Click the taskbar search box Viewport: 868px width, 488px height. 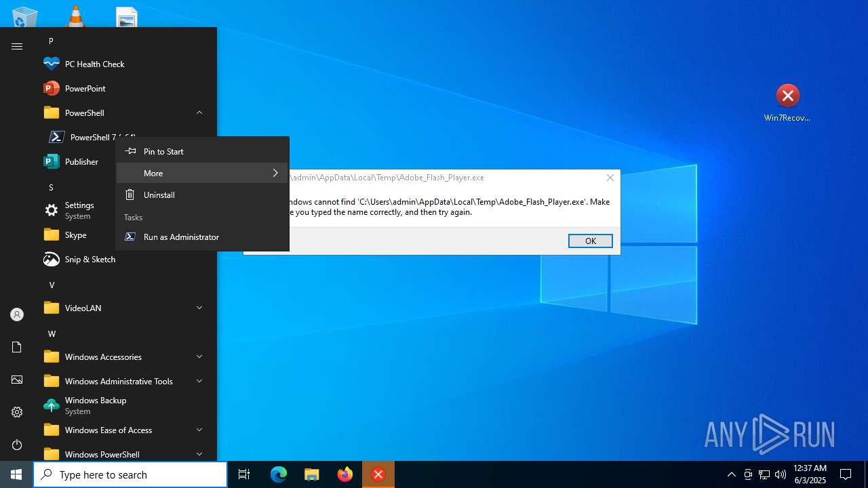tap(130, 474)
